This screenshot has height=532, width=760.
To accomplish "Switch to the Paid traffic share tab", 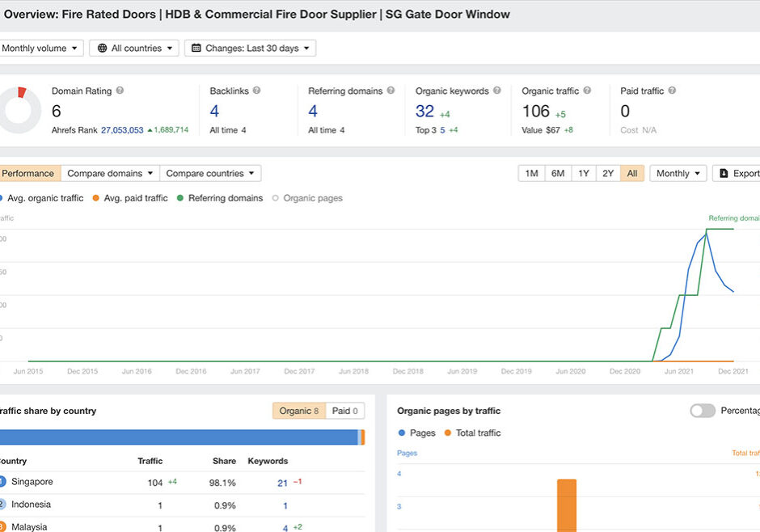I will click(x=346, y=411).
